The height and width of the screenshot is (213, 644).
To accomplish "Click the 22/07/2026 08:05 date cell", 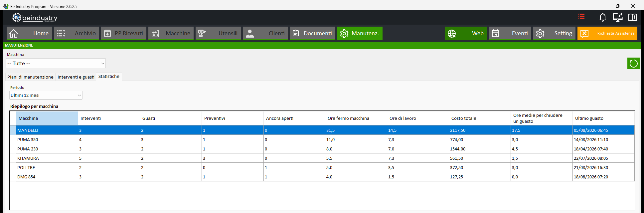I will (604, 158).
